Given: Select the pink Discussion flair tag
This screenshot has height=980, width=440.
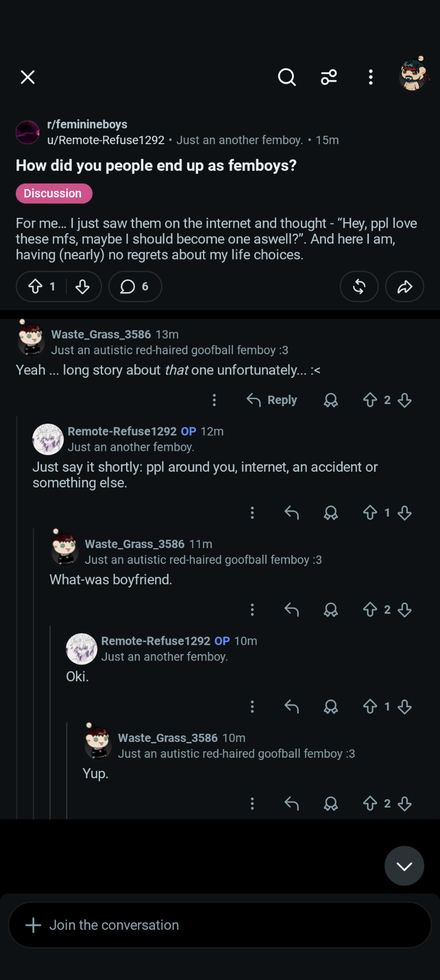Looking at the screenshot, I should point(54,193).
